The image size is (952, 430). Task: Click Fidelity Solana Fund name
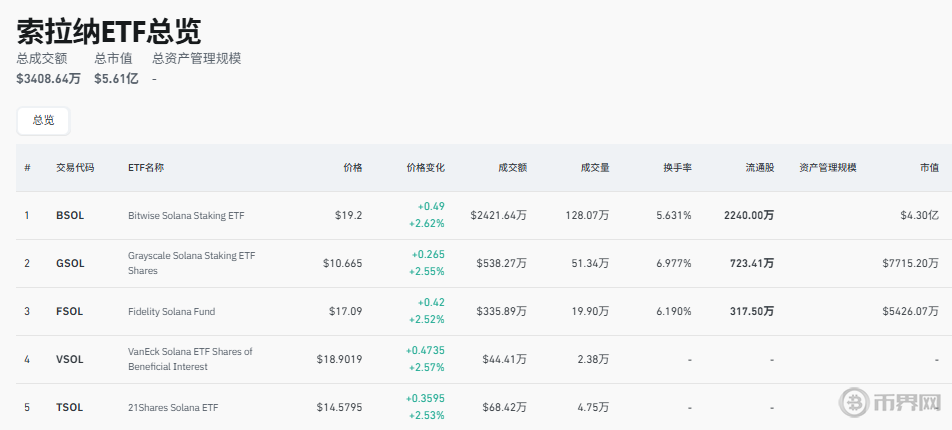(171, 311)
